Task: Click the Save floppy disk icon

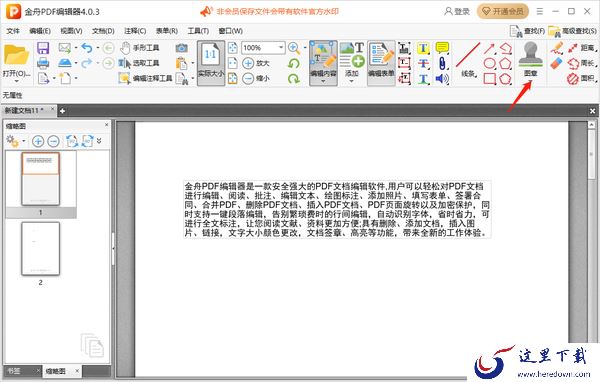Action: click(43, 48)
